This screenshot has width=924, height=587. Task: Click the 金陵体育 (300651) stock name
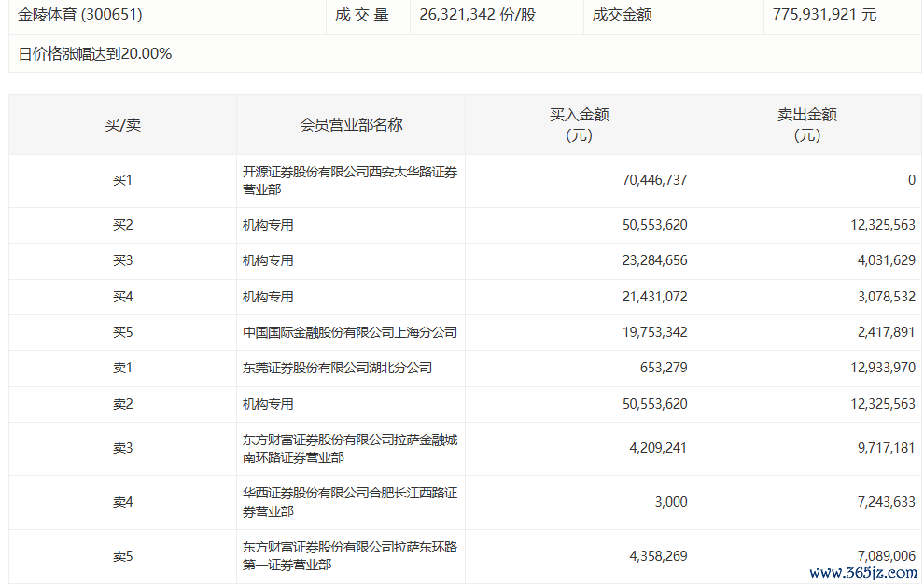point(80,15)
